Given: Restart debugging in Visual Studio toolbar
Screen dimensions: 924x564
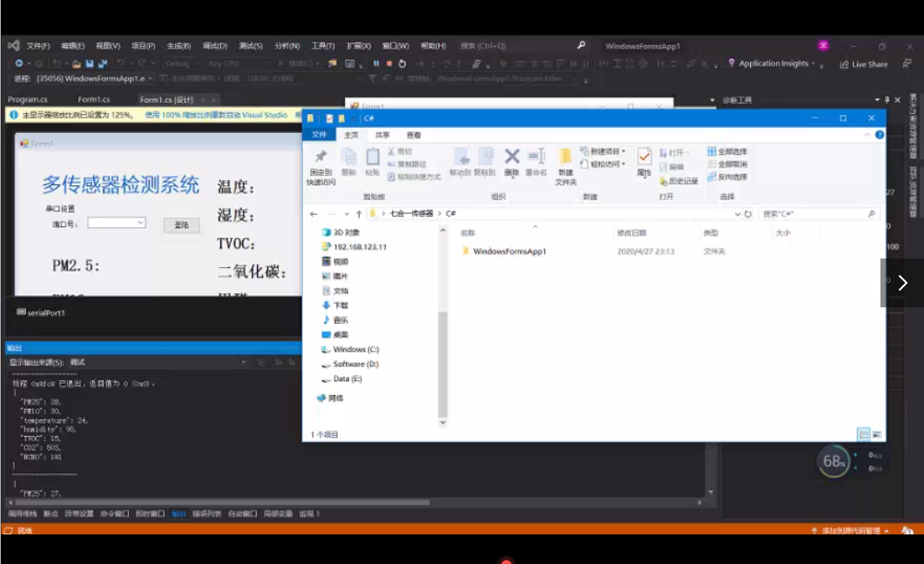Looking at the screenshot, I should pyautogui.click(x=401, y=63).
